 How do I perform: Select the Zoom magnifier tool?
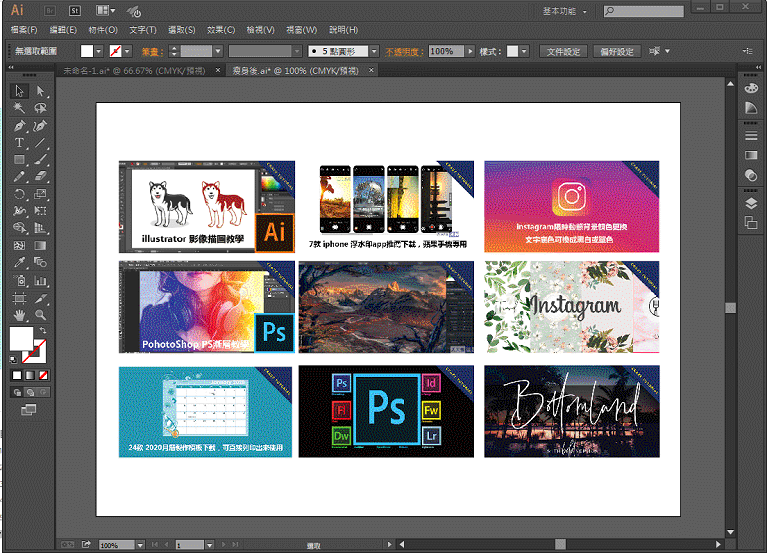pyautogui.click(x=40, y=315)
